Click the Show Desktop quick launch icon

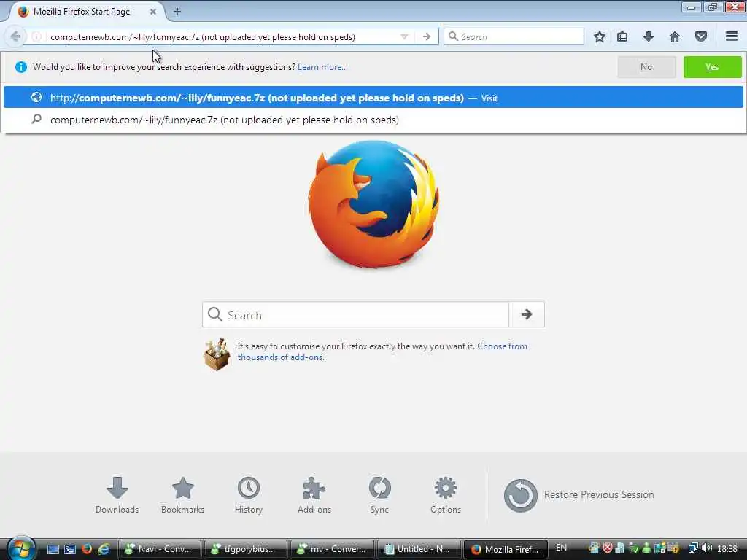[53, 550]
